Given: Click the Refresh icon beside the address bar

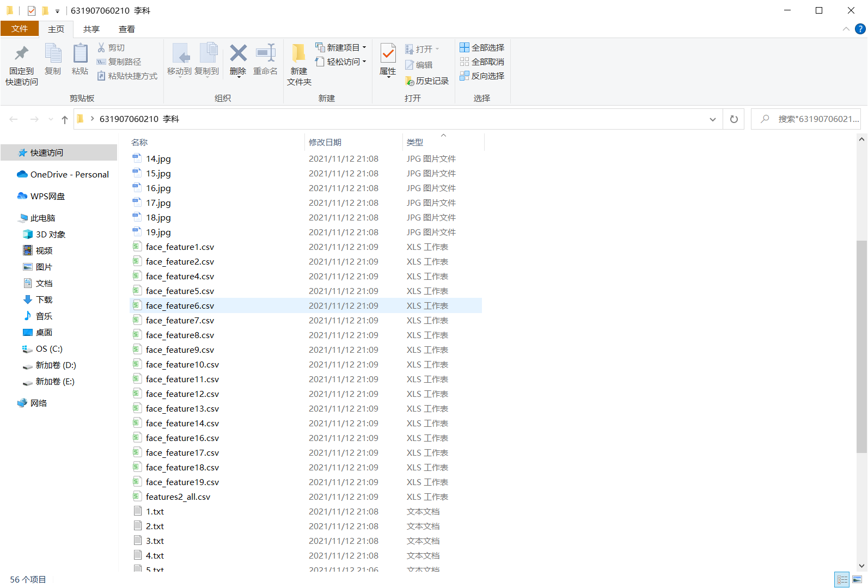Looking at the screenshot, I should point(734,119).
